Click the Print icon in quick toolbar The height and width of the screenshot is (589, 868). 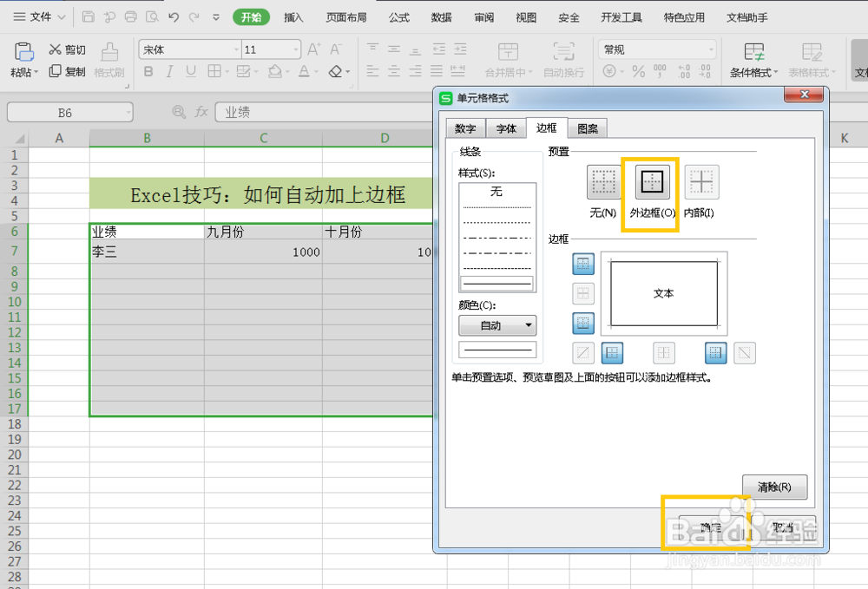[x=131, y=17]
